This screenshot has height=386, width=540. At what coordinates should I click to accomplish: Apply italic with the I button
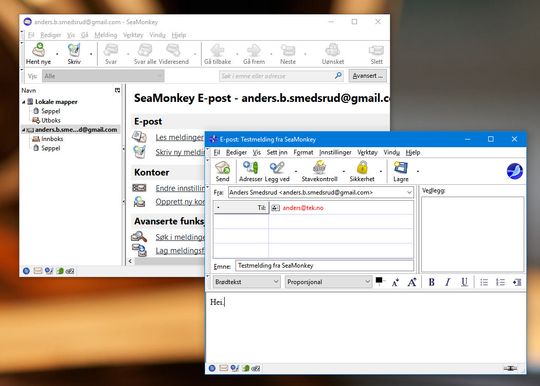447,282
